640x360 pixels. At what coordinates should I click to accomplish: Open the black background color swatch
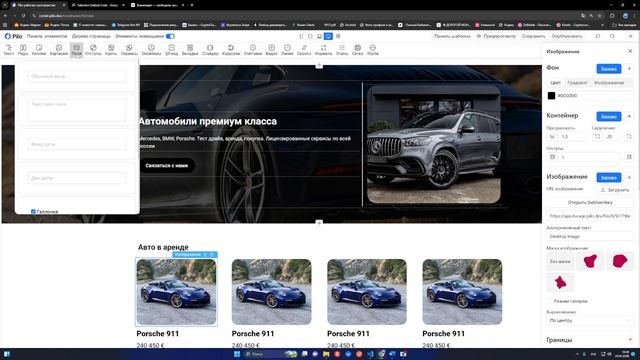[x=551, y=96]
